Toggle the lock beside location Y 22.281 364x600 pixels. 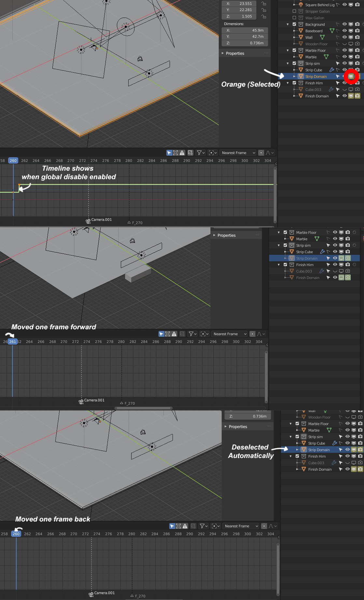[x=264, y=10]
